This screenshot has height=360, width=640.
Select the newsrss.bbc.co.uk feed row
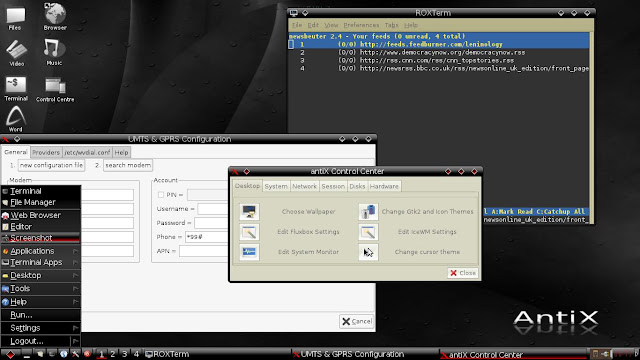[x=439, y=68]
